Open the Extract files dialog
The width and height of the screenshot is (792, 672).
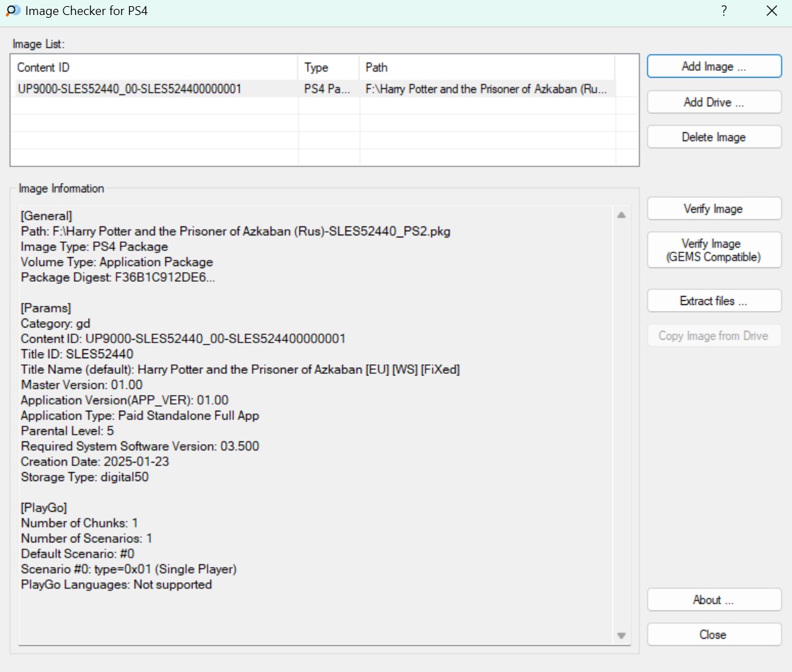pyautogui.click(x=714, y=301)
